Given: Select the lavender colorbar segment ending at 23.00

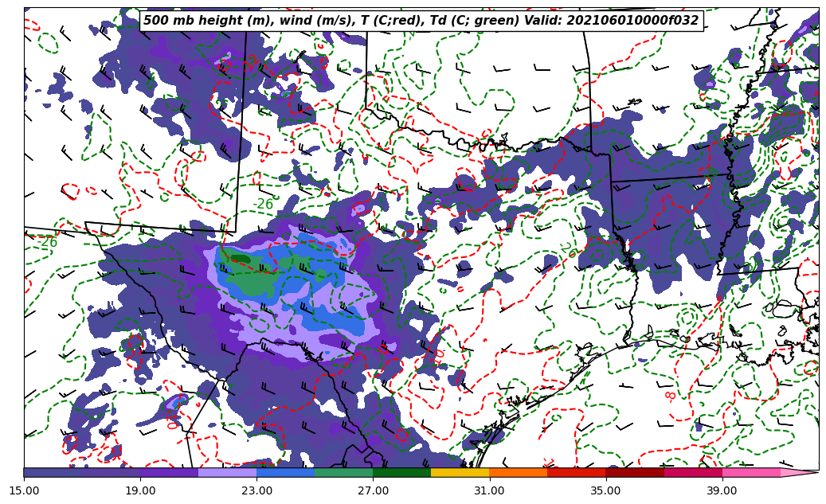Looking at the screenshot, I should click(x=228, y=472).
